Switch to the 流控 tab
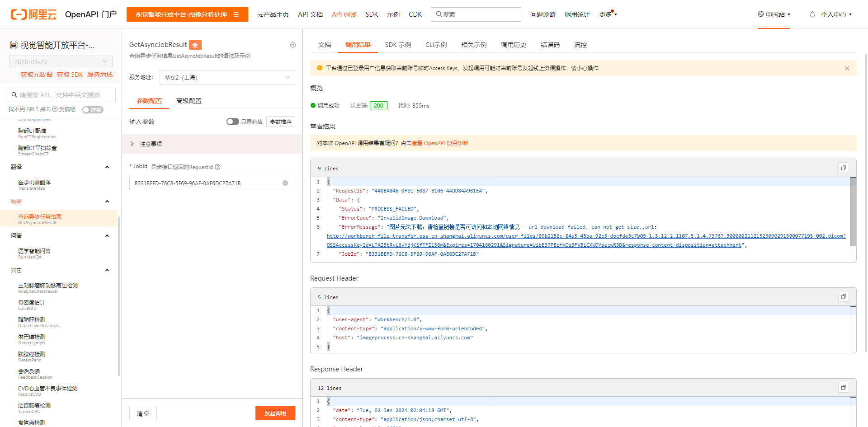 580,45
